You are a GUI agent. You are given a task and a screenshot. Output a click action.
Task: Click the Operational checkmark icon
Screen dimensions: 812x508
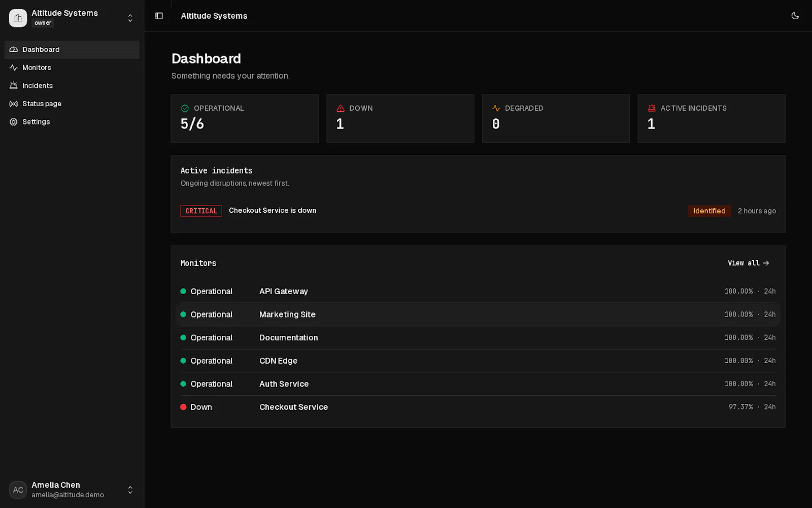185,108
